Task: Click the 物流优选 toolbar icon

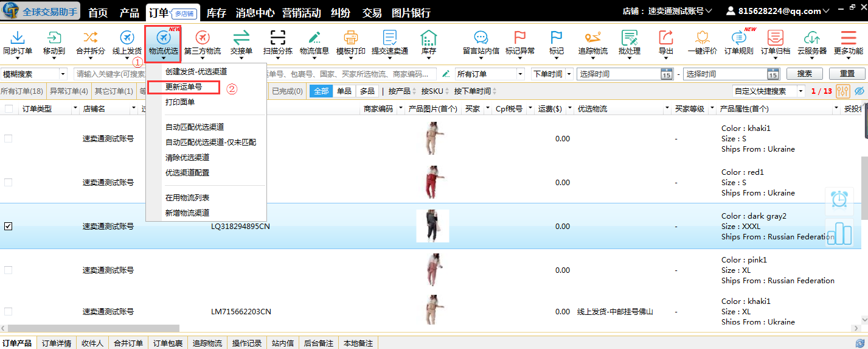Action: (163, 37)
